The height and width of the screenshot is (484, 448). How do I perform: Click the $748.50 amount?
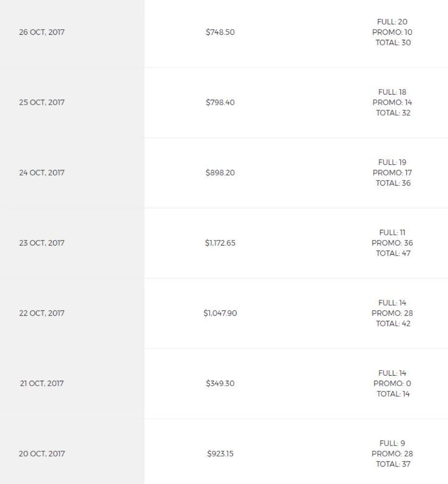point(220,32)
